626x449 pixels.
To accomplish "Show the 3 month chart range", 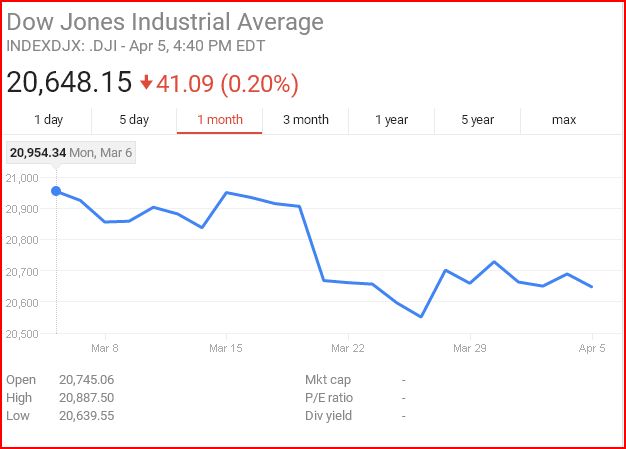I will [306, 120].
